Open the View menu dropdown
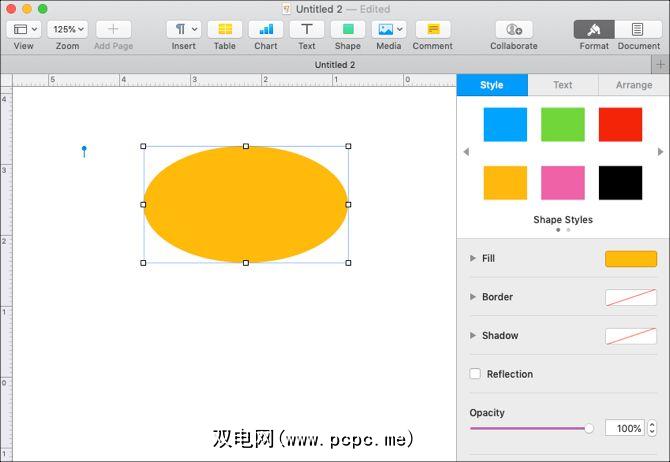 tap(23, 30)
